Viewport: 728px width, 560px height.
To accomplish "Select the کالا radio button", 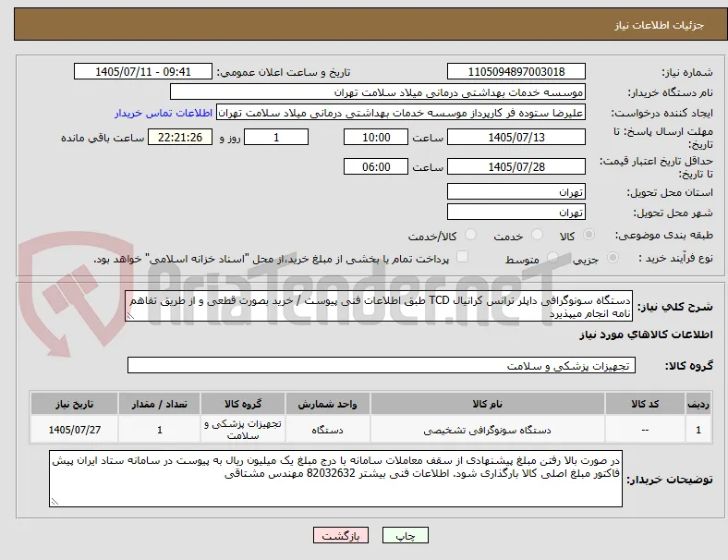I will pyautogui.click(x=588, y=235).
